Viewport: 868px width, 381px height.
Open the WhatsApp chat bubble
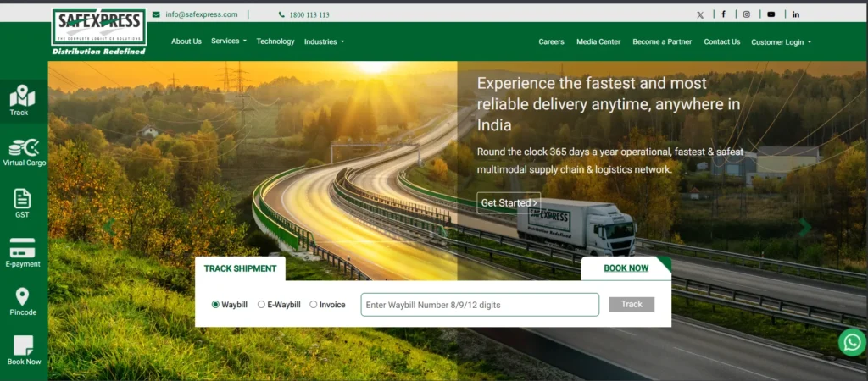pos(852,342)
